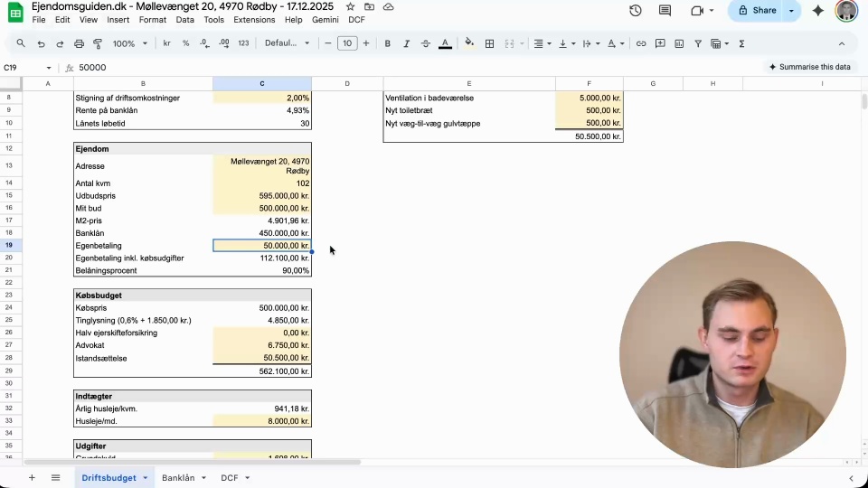The width and height of the screenshot is (868, 488).
Task: Insert a link
Action: 641,43
